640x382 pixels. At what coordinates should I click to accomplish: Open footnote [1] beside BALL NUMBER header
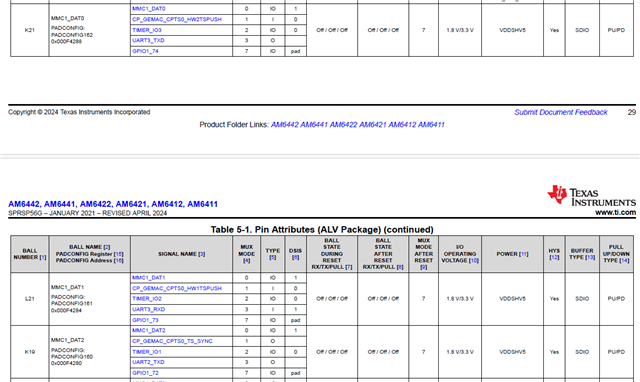(42, 257)
